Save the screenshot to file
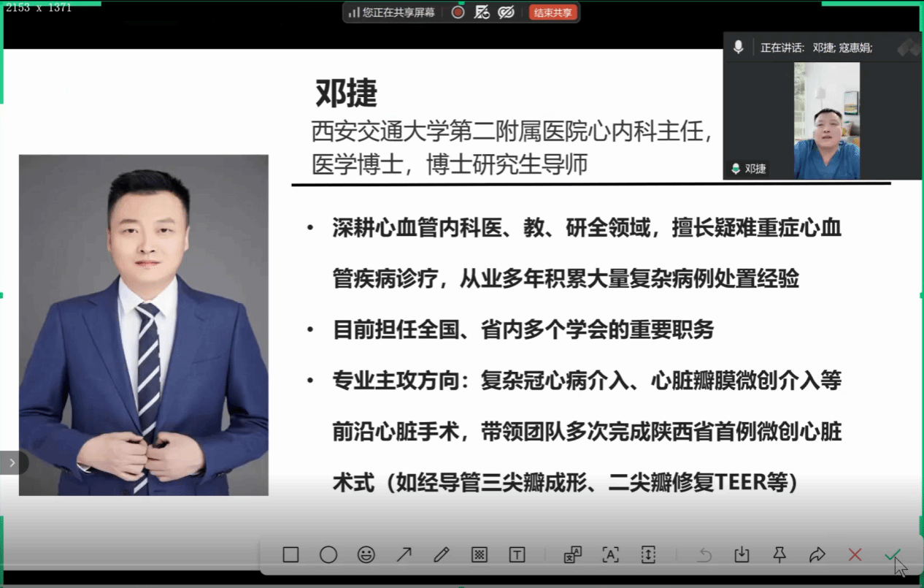Viewport: 924px width, 588px height. (x=742, y=555)
